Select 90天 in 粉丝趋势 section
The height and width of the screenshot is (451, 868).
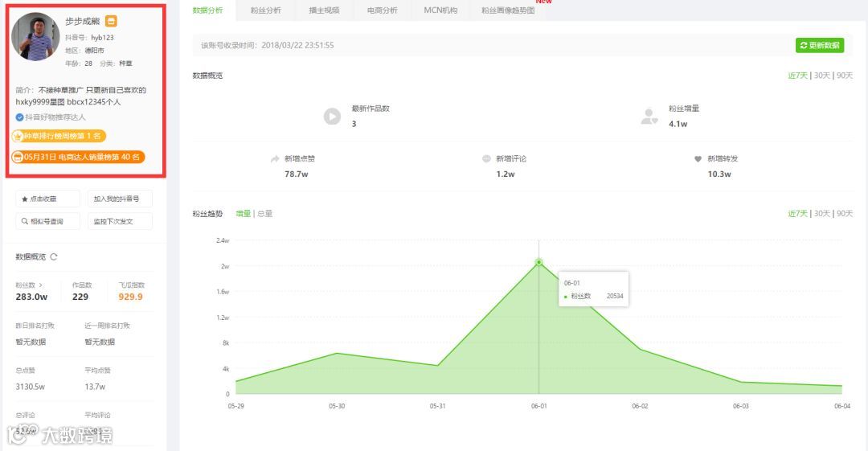pyautogui.click(x=845, y=213)
